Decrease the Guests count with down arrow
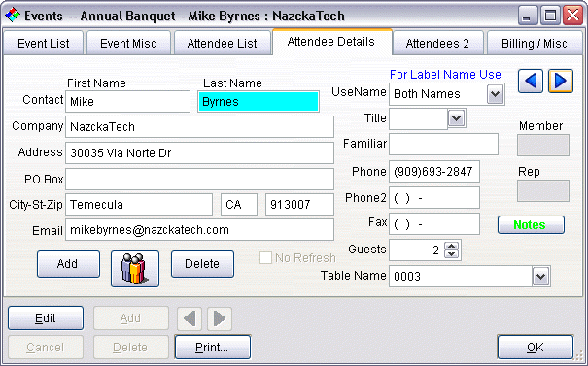Screen dimensions: 588x366 [x=452, y=254]
